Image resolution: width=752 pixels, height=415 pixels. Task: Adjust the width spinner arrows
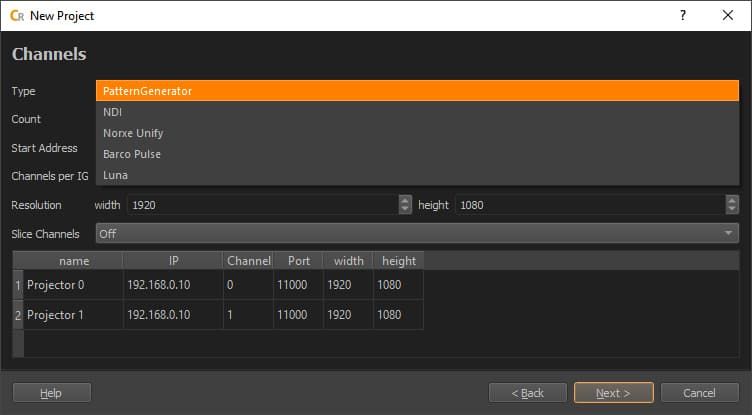[x=405, y=204]
